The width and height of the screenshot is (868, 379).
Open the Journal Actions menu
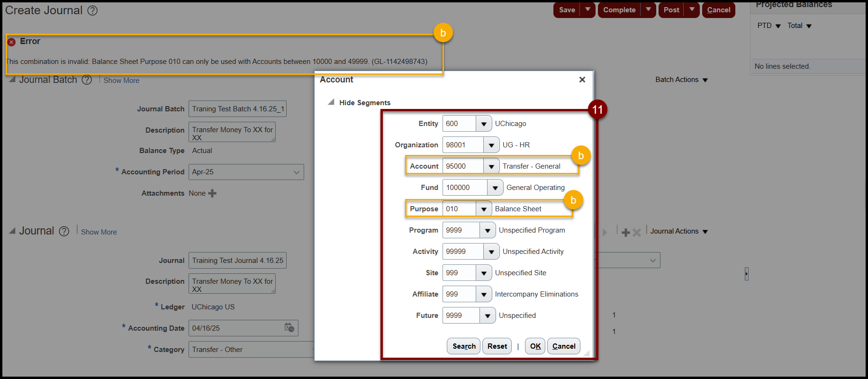coord(678,231)
